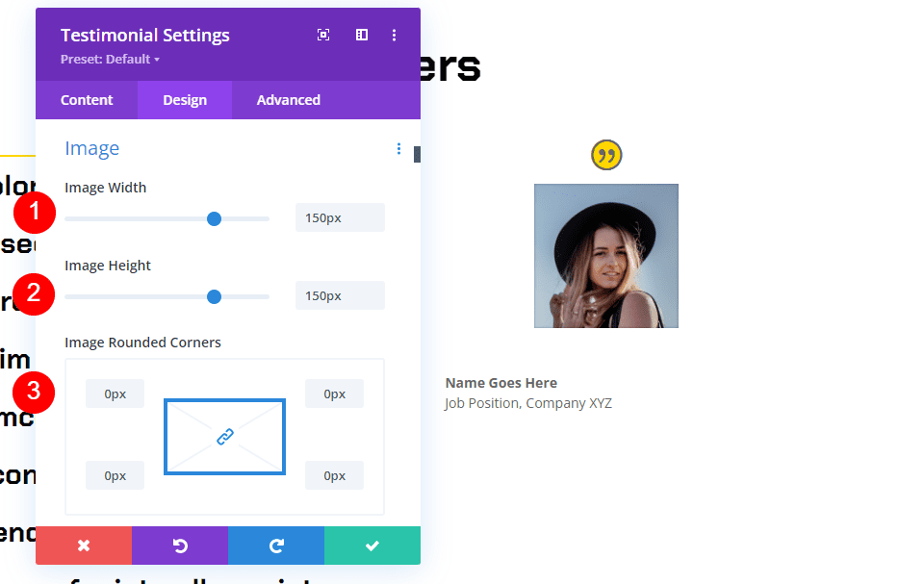Link all four rounded corner values together
The width and height of the screenshot is (924, 584).
[x=224, y=436]
